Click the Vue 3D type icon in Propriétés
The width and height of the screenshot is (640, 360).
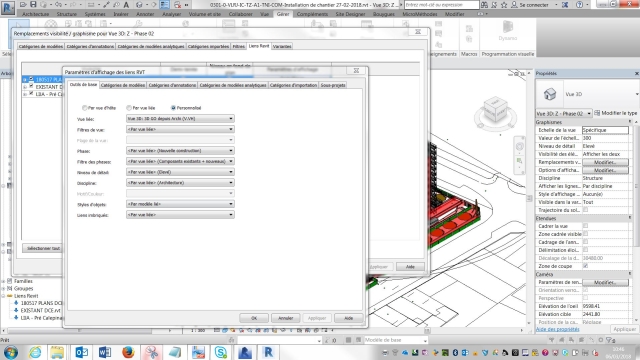coord(550,94)
